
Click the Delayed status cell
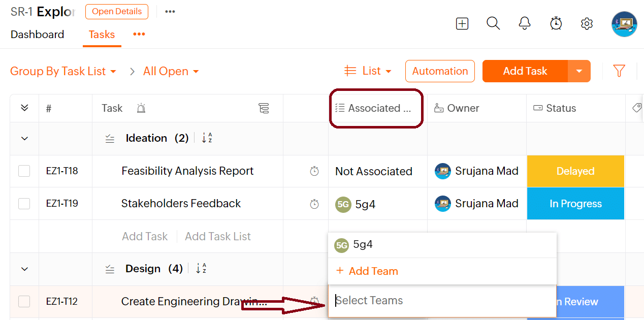click(575, 171)
